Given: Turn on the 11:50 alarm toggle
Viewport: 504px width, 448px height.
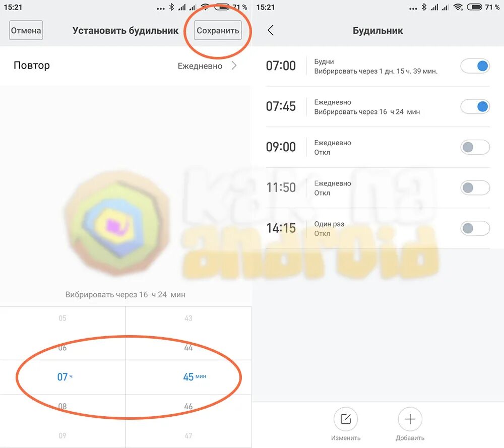Looking at the screenshot, I should pos(475,187).
